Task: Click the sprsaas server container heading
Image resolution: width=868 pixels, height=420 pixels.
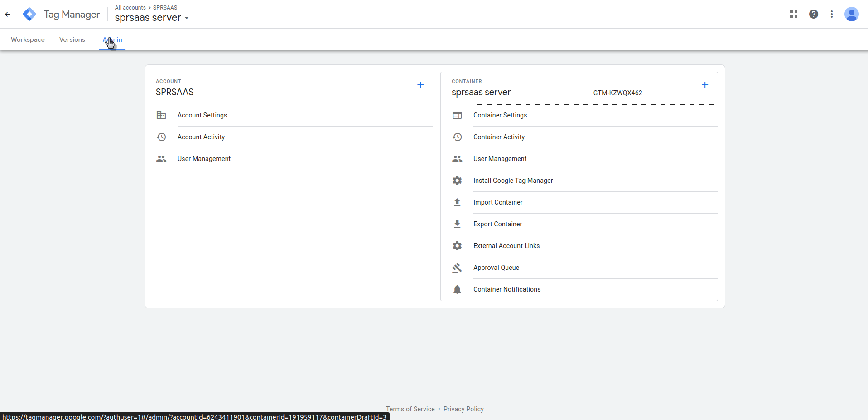Action: tap(481, 92)
